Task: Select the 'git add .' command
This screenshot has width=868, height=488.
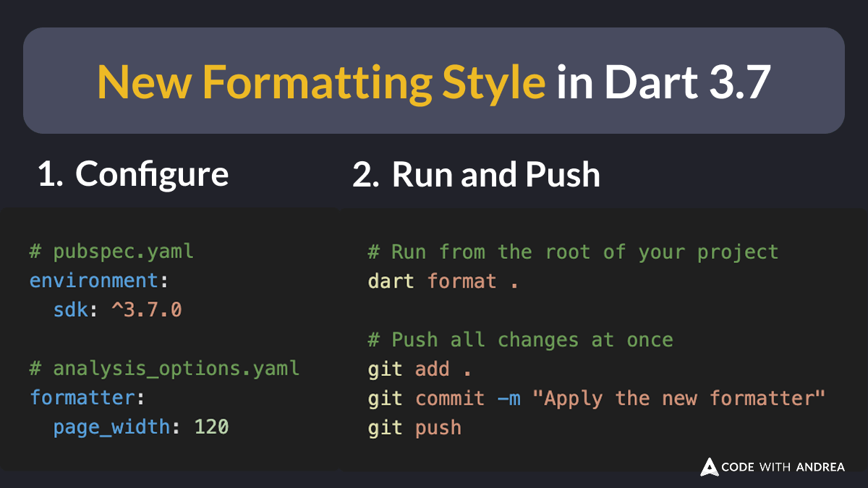Action: tap(418, 369)
